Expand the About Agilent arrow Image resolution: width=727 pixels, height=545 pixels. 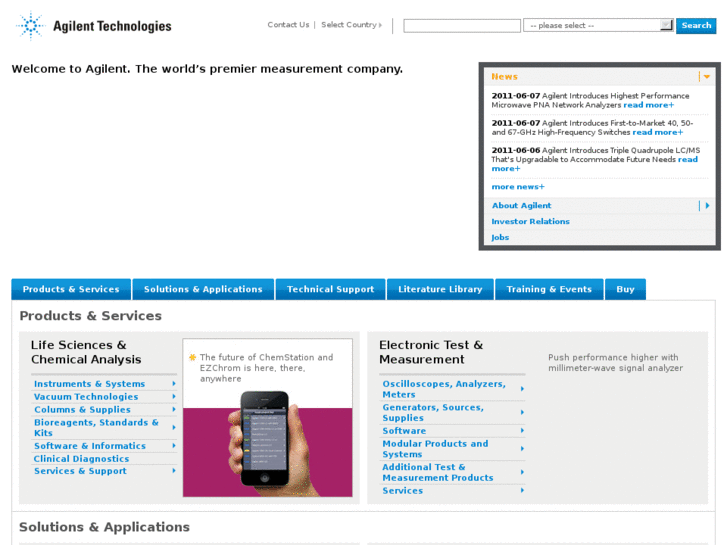[x=707, y=205]
